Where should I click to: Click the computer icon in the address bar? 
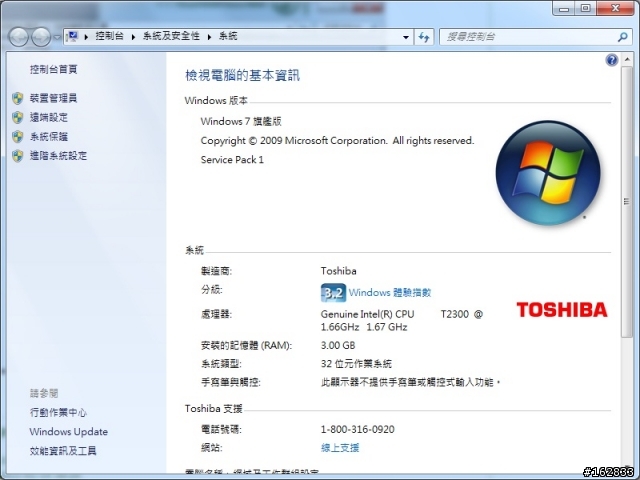(73, 36)
